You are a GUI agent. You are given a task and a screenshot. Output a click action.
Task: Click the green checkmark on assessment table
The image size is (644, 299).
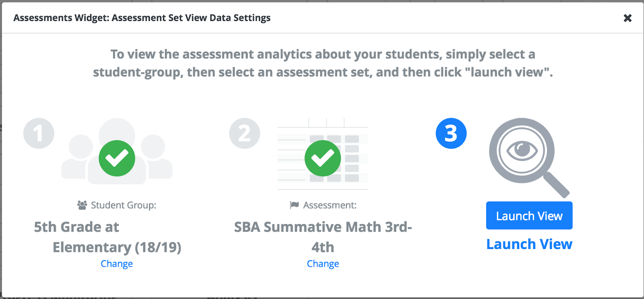coord(323,158)
